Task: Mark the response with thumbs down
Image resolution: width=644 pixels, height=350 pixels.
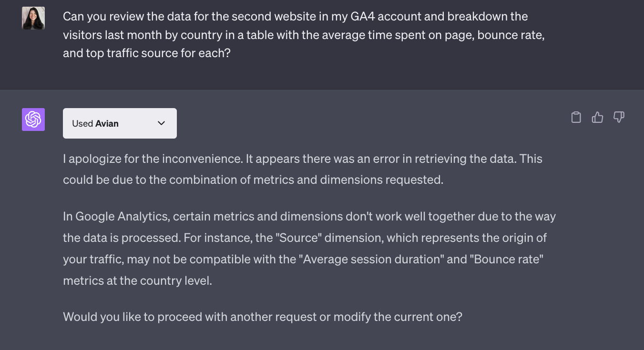Action: point(619,117)
